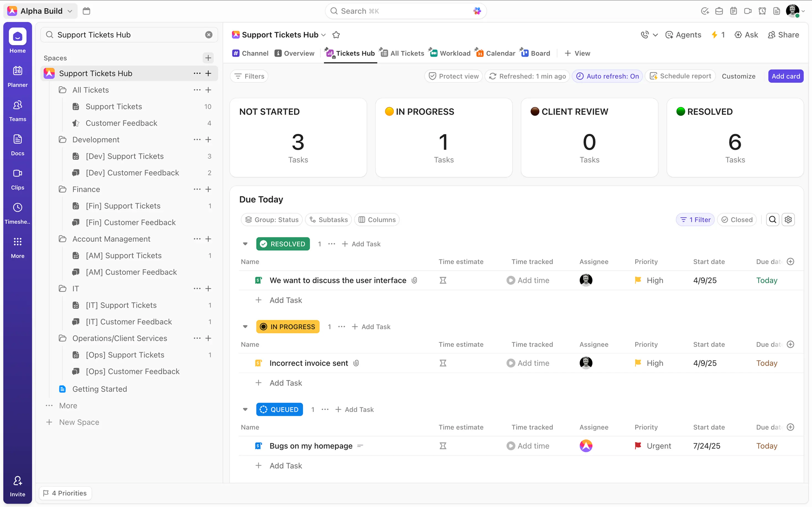
Task: Collapse the RESOLVED status group
Action: point(245,244)
